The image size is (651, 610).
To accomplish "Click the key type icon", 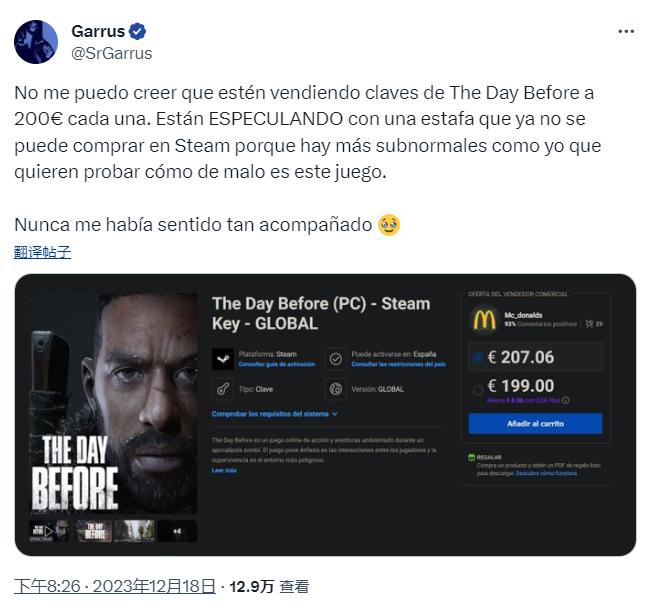I will (223, 389).
